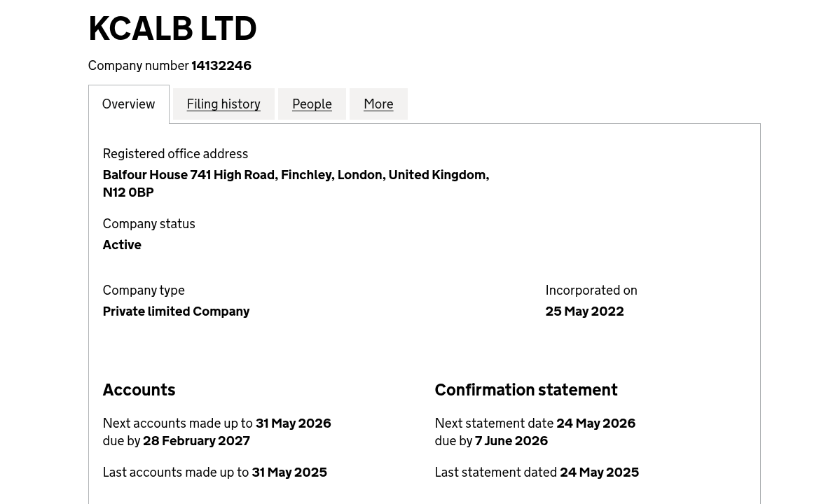Viewport: 833px width, 504px height.
Task: Click the Balfour House address text
Action: click(x=295, y=175)
